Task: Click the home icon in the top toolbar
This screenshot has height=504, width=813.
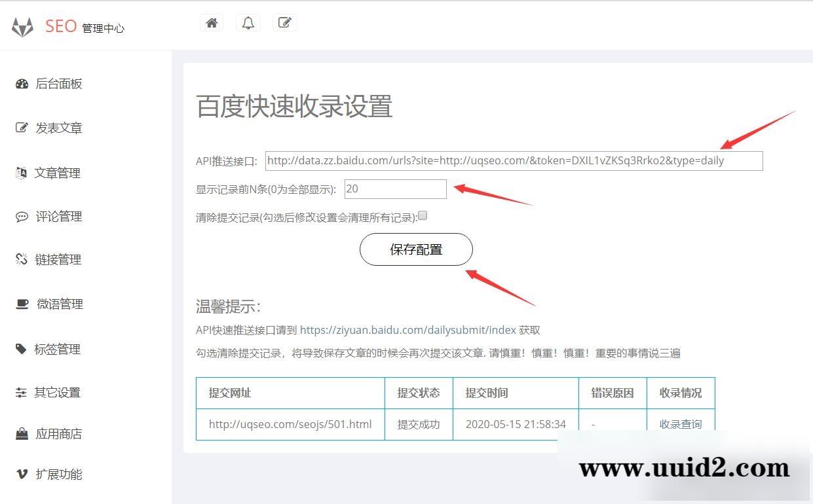Action: (211, 22)
